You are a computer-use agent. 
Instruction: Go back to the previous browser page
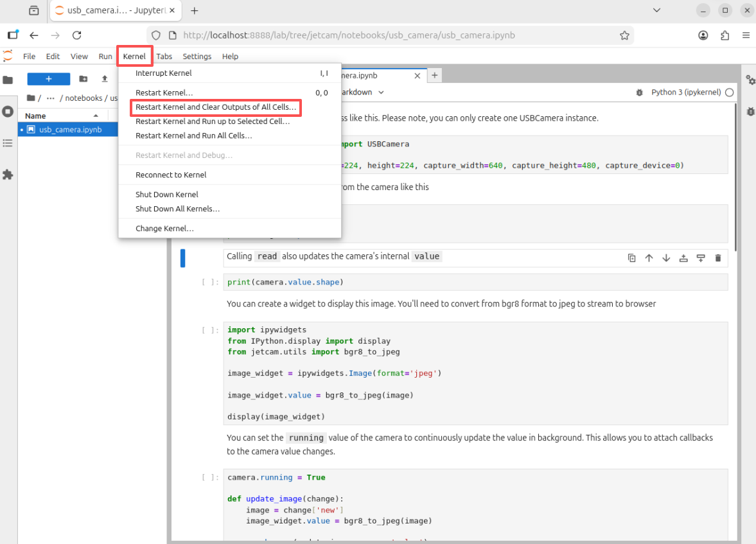(34, 35)
